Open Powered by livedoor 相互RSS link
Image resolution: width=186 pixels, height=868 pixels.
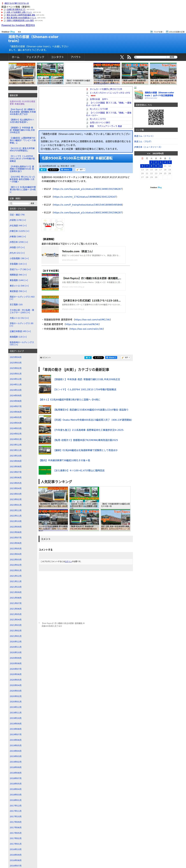tap(18, 25)
